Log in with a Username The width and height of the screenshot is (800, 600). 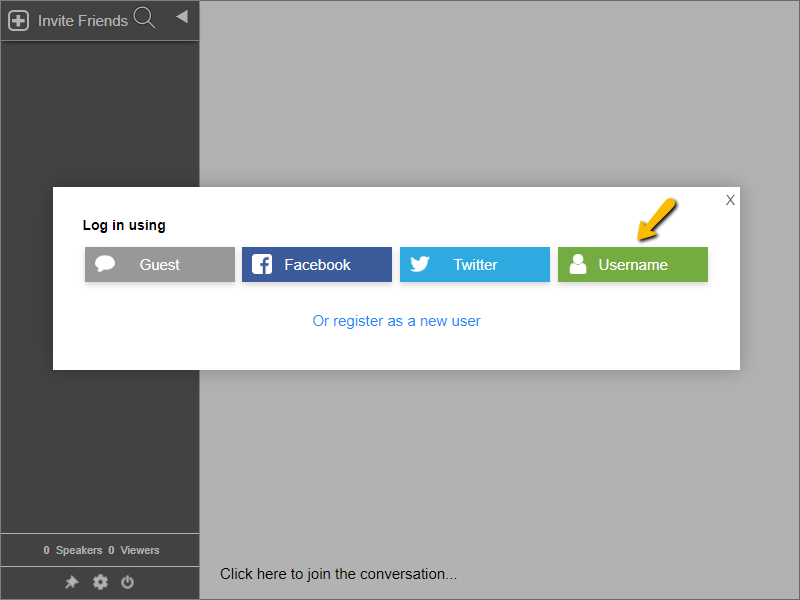click(x=632, y=264)
